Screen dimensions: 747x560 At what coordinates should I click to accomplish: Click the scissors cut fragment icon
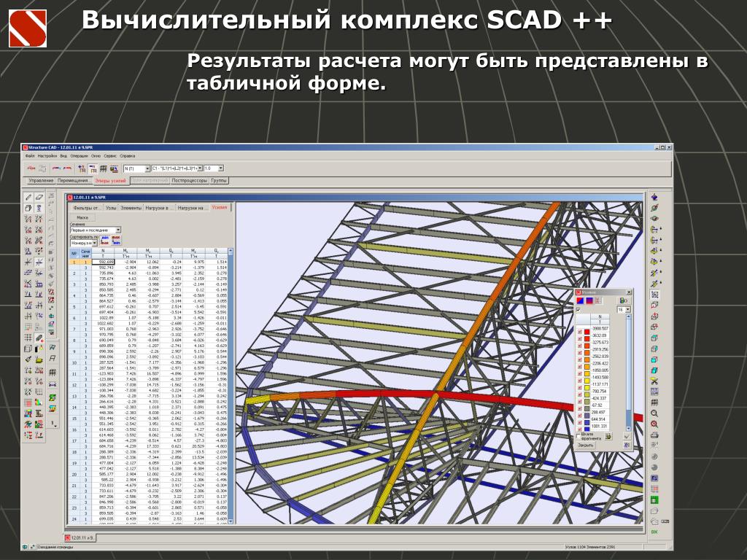click(654, 381)
